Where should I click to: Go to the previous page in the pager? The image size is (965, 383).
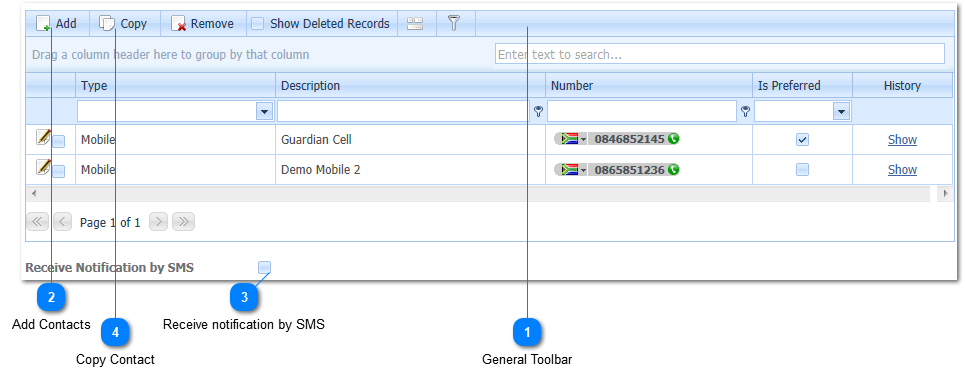(x=63, y=222)
